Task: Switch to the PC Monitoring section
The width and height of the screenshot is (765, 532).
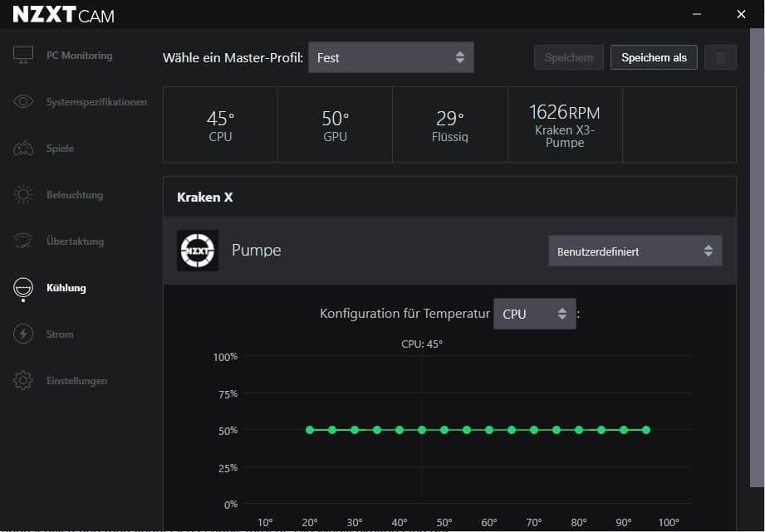Action: point(79,56)
